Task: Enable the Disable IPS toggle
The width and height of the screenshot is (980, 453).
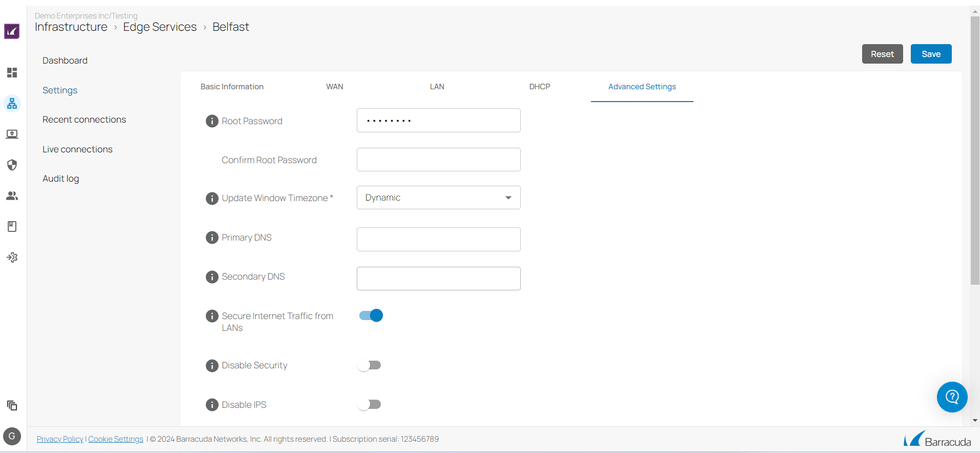Action: (x=370, y=404)
